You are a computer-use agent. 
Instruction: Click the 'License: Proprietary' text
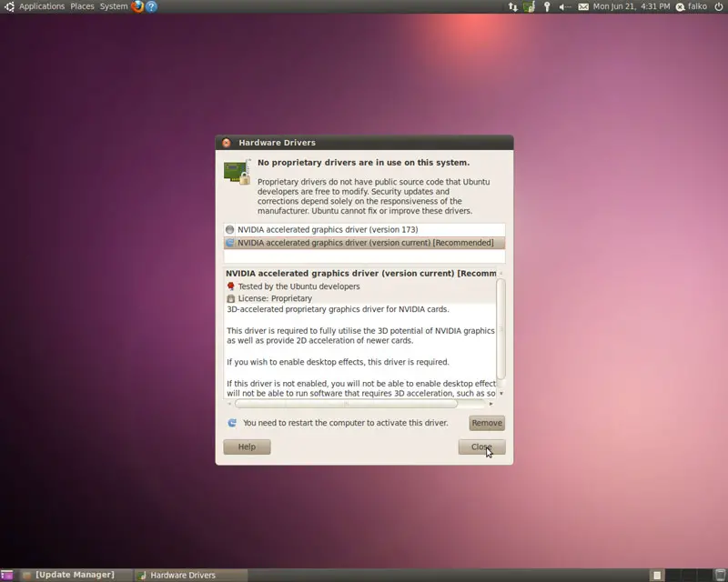click(275, 298)
